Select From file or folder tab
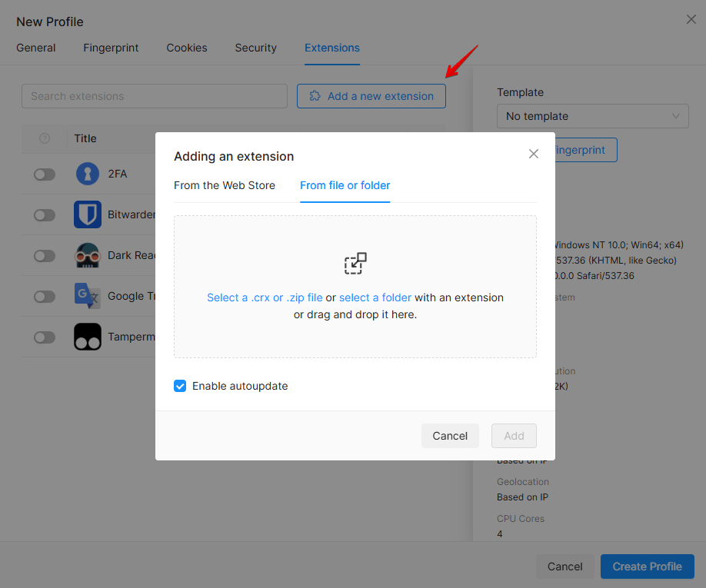Viewport: 706px width, 588px height. [345, 185]
